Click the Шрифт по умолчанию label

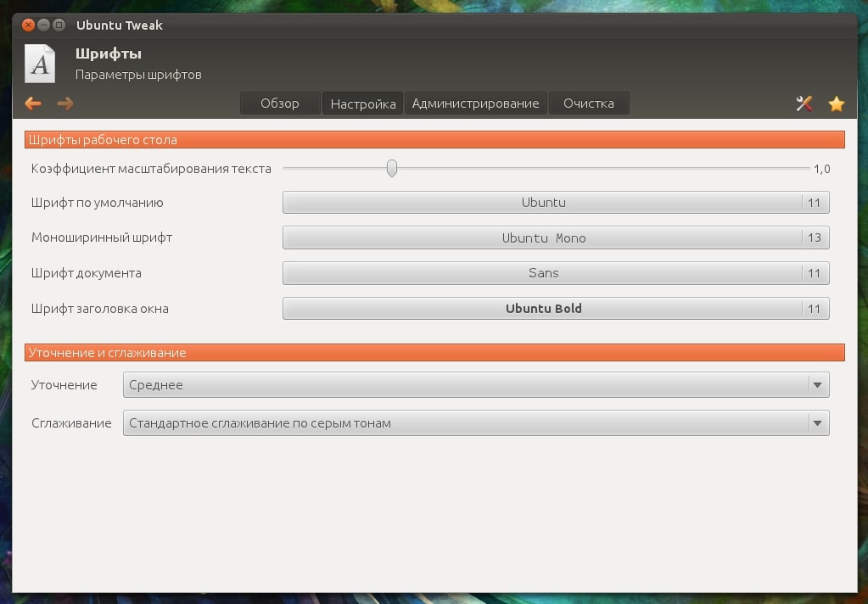(98, 203)
